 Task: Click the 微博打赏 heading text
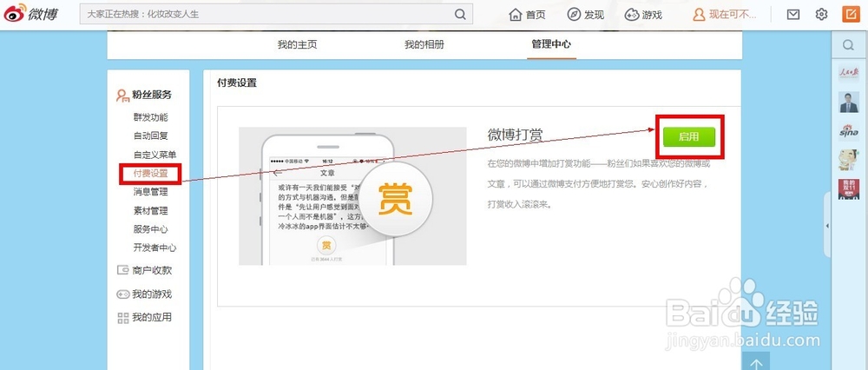coord(515,135)
